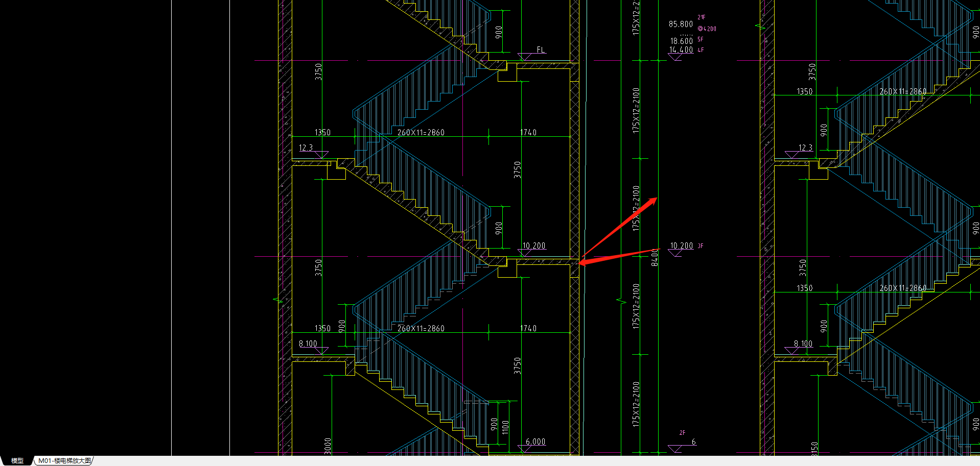Select the 6.000 elevation text

pos(535,442)
